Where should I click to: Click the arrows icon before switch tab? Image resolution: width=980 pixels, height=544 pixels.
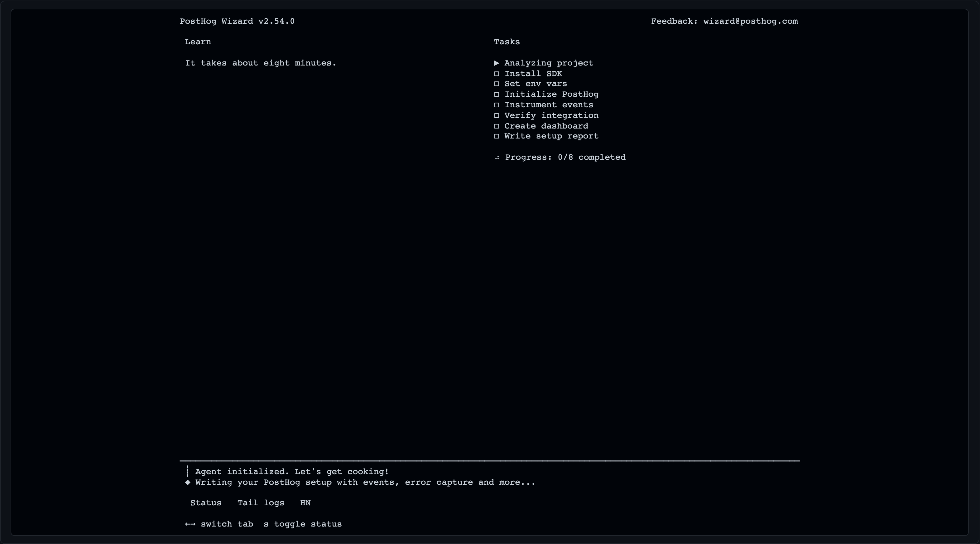190,524
